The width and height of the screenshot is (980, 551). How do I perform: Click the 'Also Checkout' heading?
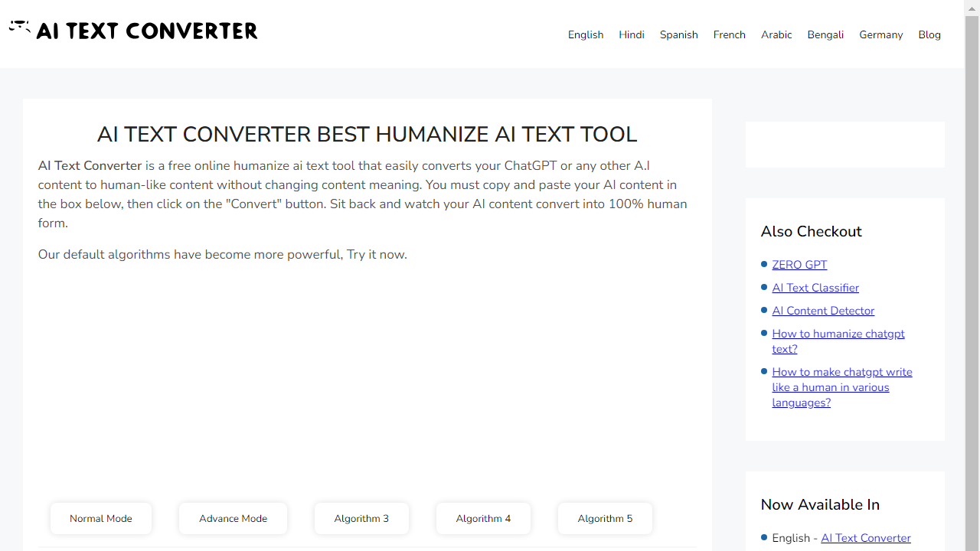coord(811,231)
